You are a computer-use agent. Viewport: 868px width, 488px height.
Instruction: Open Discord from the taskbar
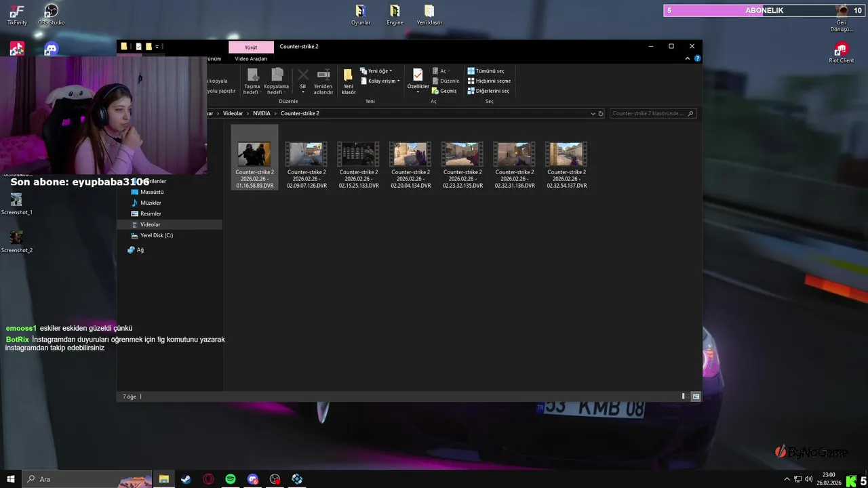pos(253,479)
